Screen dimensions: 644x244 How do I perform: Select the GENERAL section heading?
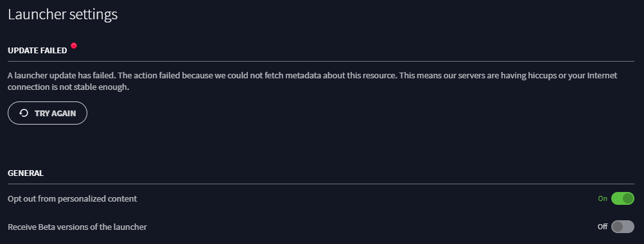(x=26, y=173)
